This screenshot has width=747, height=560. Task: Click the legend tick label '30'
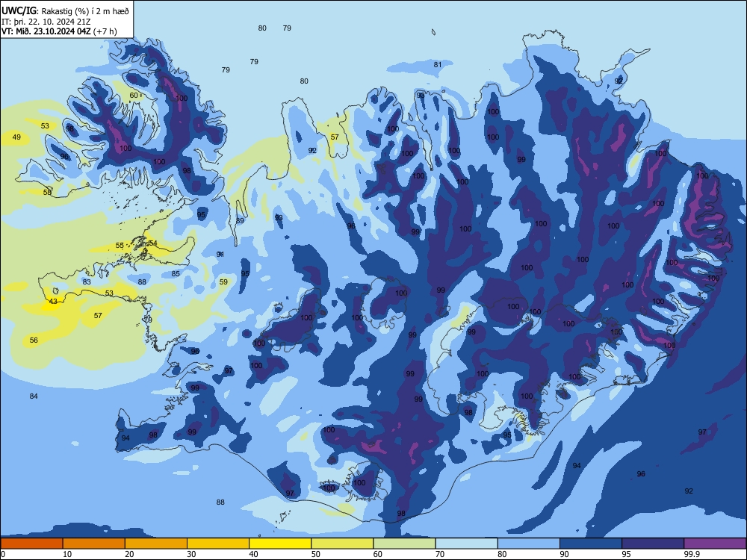coord(191,554)
